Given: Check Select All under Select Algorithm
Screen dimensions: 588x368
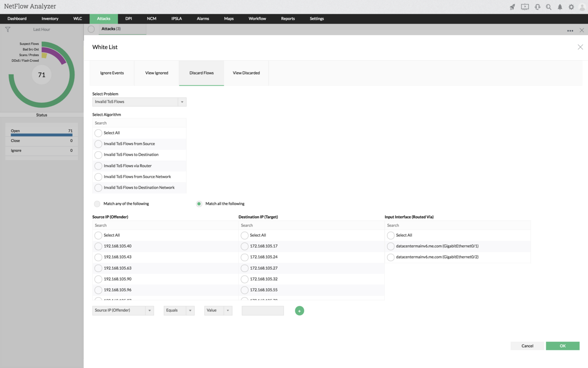Looking at the screenshot, I should click(98, 133).
